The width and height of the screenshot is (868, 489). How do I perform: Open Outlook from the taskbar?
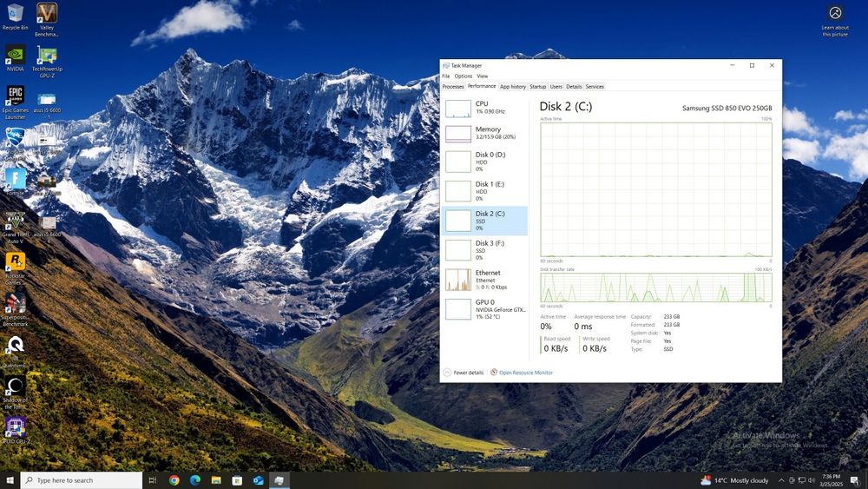(258, 480)
